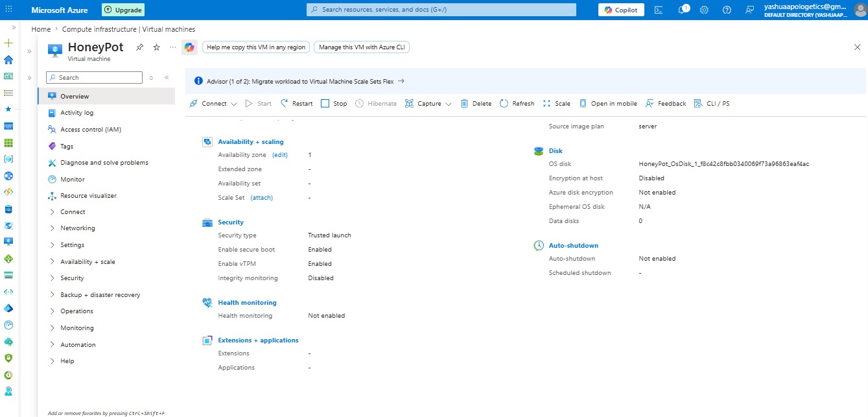Click the Copilot icon beside HoneyPot title
868x417 pixels.
pyautogui.click(x=189, y=47)
